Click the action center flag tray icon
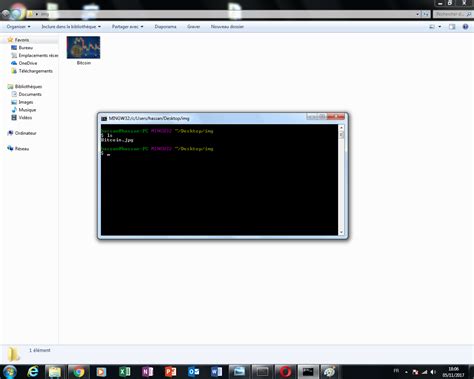Viewport: 474px width, 379px height. click(415, 372)
